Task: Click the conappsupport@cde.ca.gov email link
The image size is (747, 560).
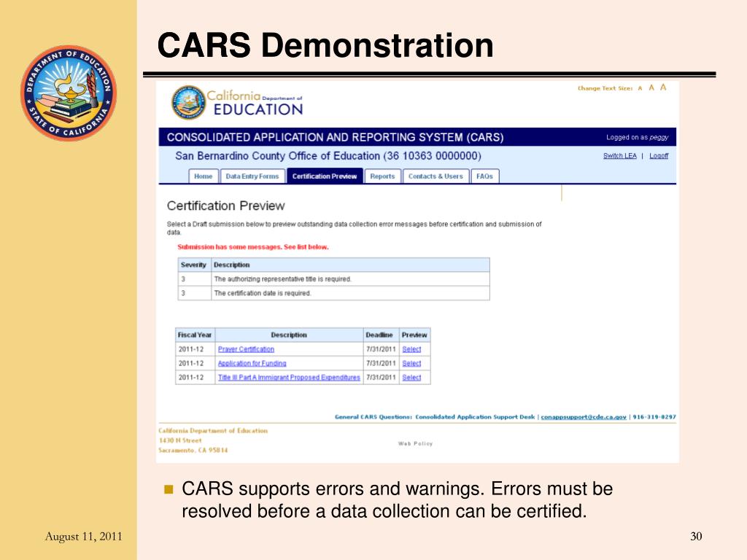Action: [x=584, y=417]
